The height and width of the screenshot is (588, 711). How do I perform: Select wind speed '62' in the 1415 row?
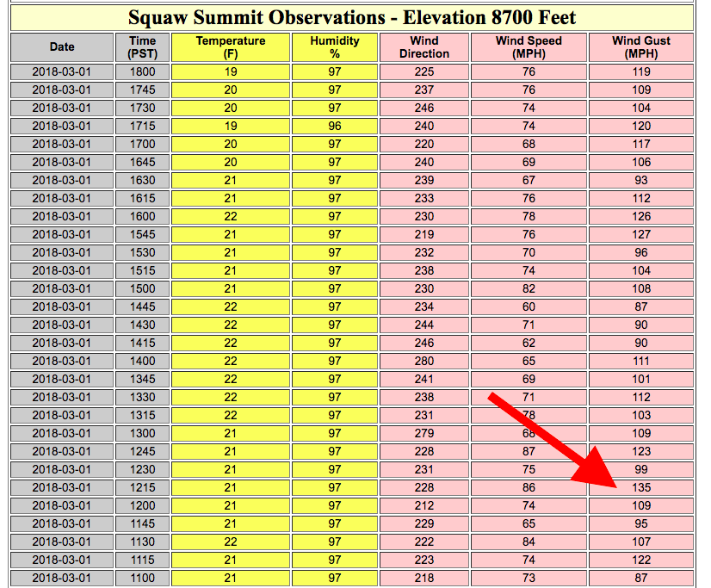click(x=529, y=344)
